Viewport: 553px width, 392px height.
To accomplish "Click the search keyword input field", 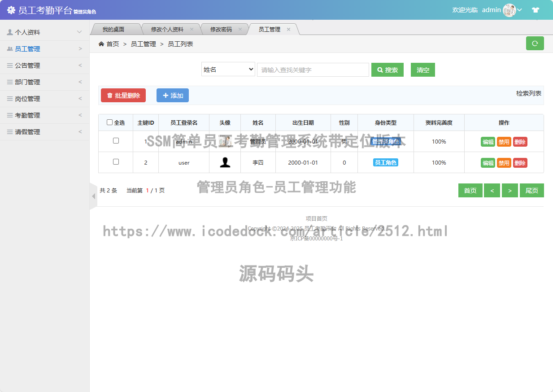I will click(313, 70).
